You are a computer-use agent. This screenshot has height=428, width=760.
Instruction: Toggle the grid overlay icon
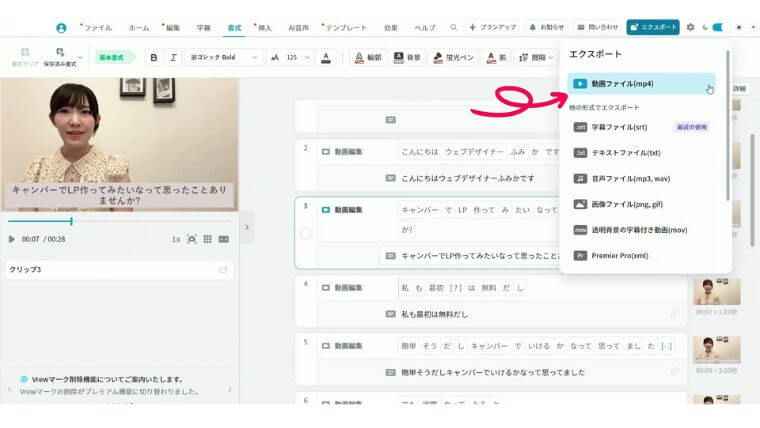click(x=207, y=239)
